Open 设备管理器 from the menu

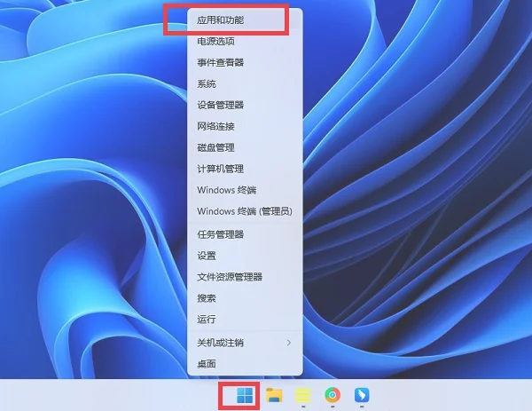tap(245, 105)
